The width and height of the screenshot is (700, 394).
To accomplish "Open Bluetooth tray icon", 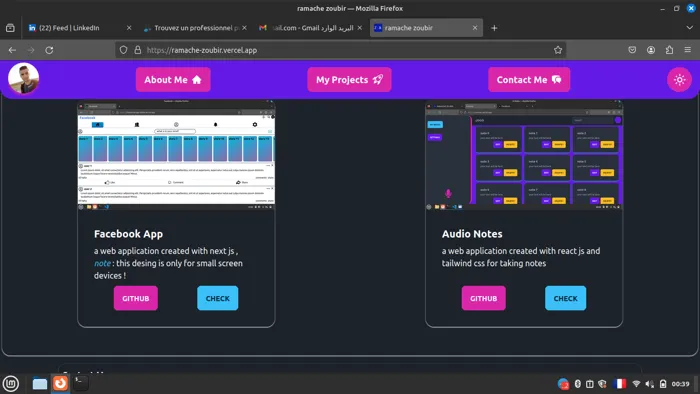I will click(x=577, y=384).
